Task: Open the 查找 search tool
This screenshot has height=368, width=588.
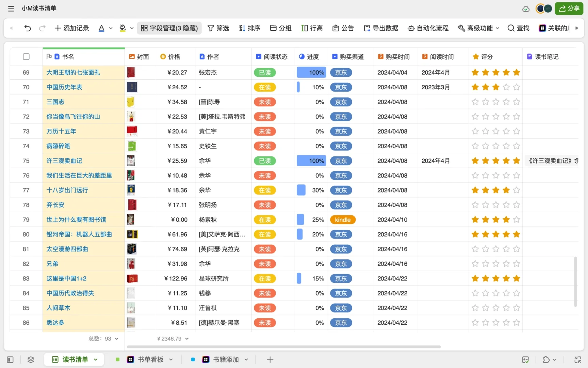Action: click(518, 28)
